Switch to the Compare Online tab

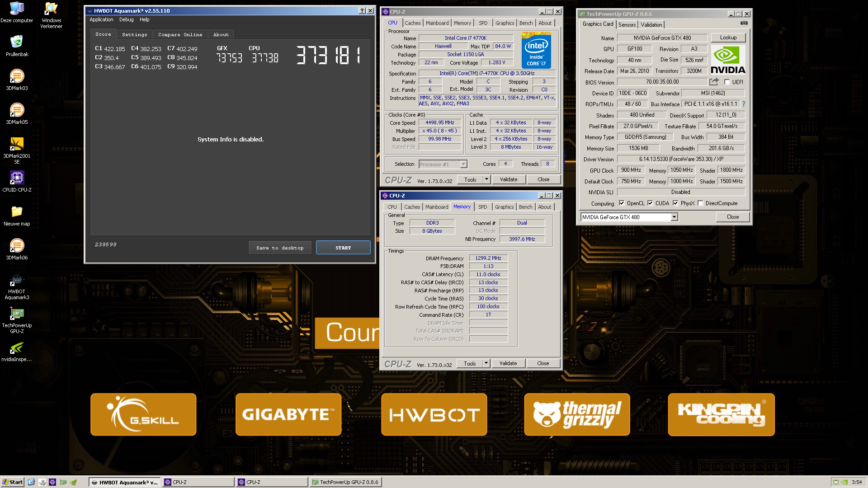[180, 34]
